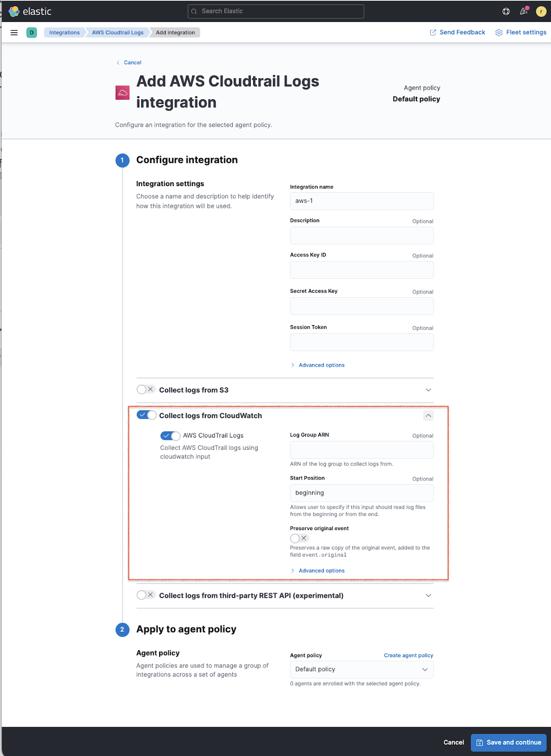Click the Description input field
The height and width of the screenshot is (756, 551).
pyautogui.click(x=361, y=235)
